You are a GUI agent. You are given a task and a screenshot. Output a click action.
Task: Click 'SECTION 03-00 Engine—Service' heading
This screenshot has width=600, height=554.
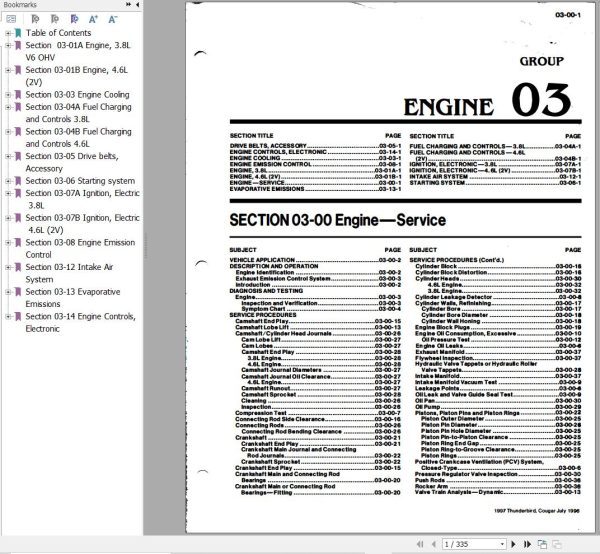[338, 220]
